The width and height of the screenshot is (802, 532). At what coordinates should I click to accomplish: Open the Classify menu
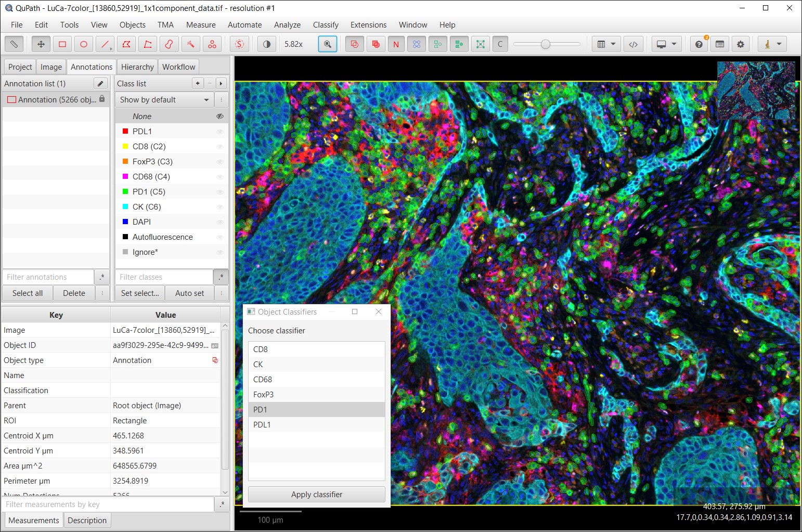click(326, 24)
